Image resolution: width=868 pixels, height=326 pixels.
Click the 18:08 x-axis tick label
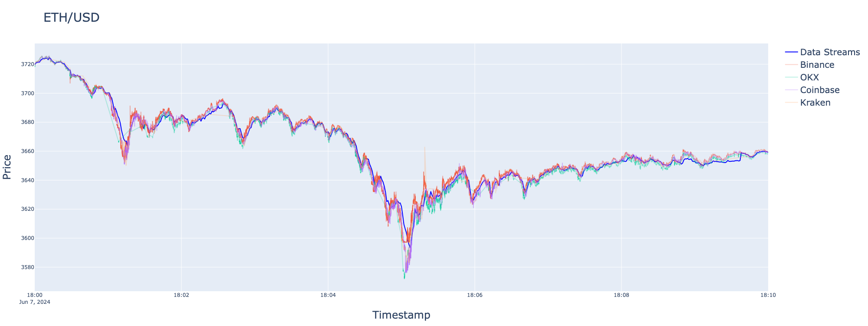coord(621,295)
